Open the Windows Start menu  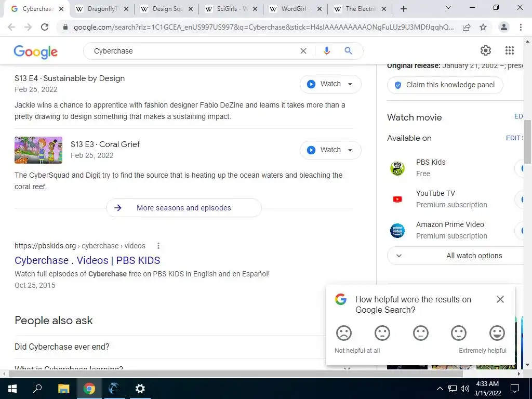click(12, 389)
